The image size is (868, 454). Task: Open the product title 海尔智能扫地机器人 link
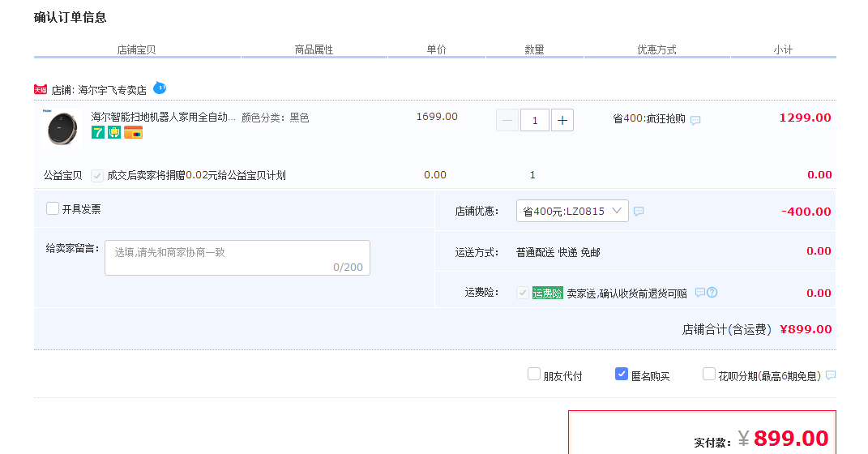[x=163, y=117]
